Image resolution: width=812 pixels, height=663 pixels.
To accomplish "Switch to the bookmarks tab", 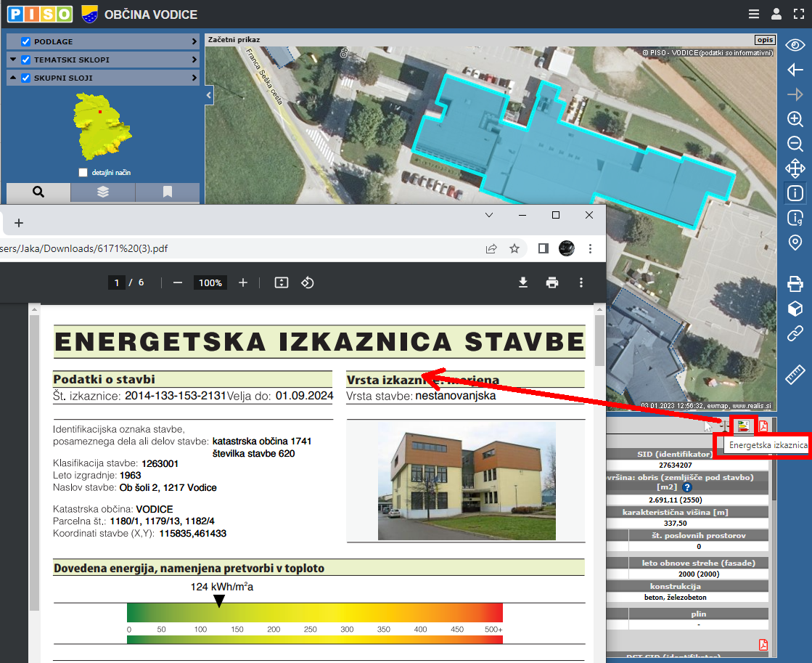I will click(x=168, y=192).
